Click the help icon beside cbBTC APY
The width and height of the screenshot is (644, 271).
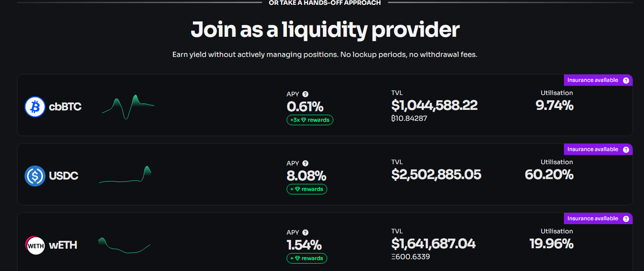pos(305,94)
